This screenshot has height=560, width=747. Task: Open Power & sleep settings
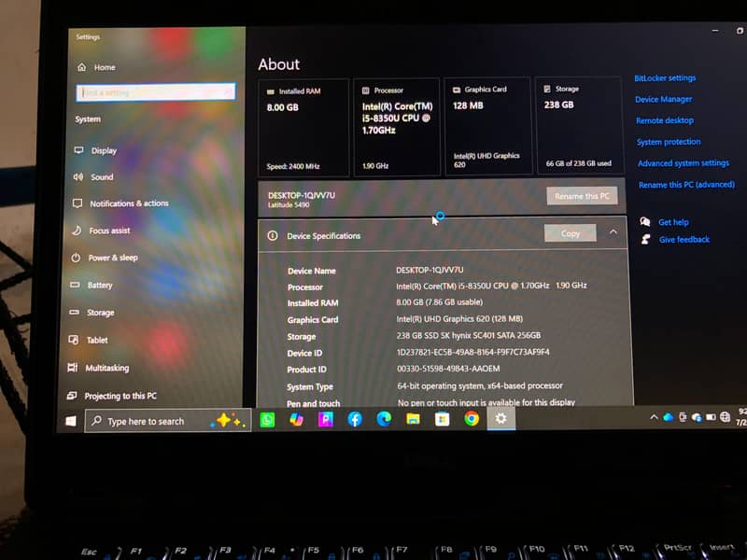point(105,258)
